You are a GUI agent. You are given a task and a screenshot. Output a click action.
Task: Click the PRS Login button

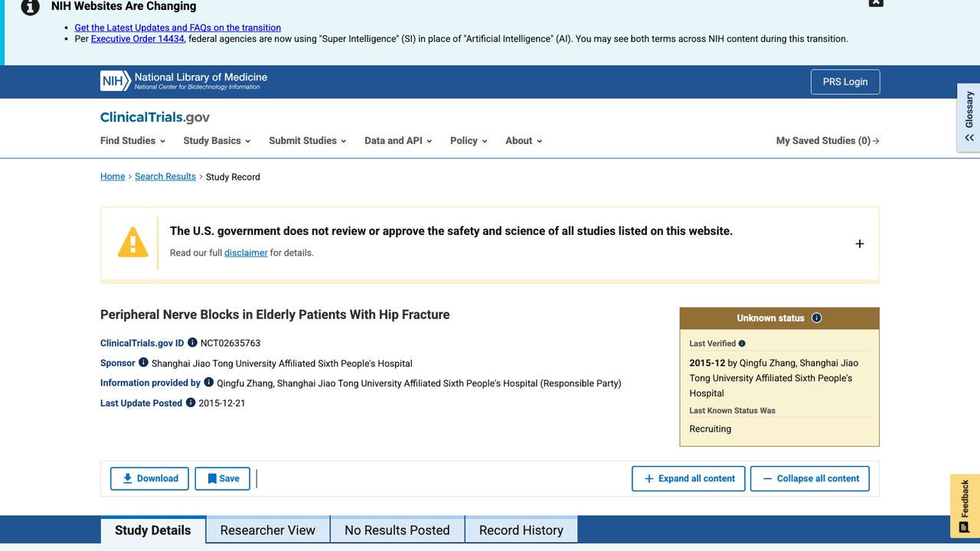[845, 82]
